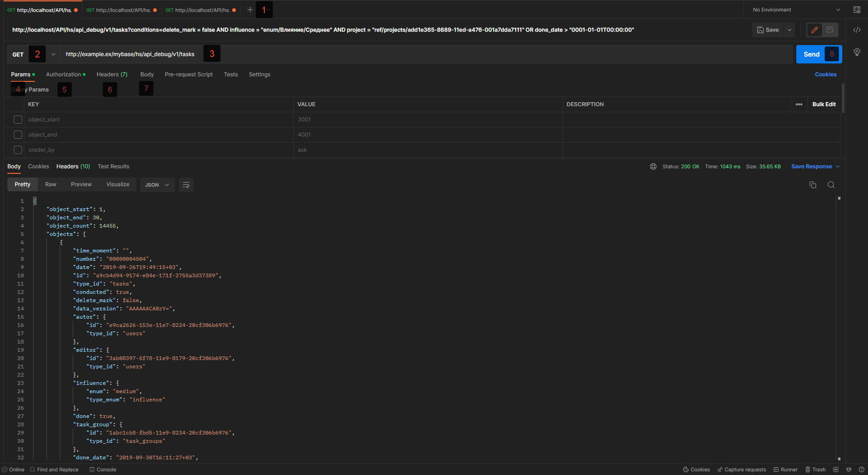Click the pencil edit mode icon
Image resolution: width=868 pixels, height=475 pixels.
pos(815,30)
